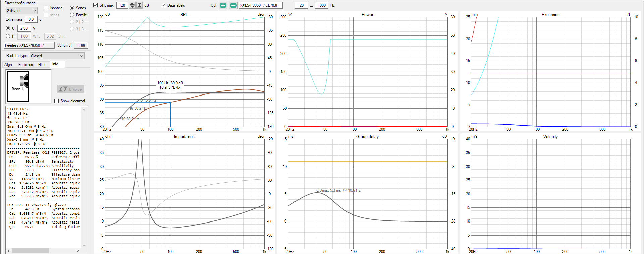
Task: Click the high frequency limit 1000 field
Action: pos(322,5)
